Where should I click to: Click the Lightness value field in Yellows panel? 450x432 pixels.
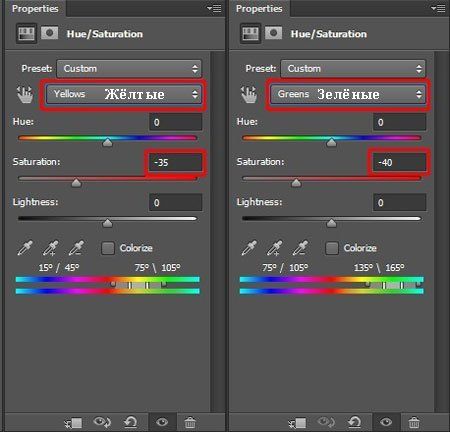[176, 202]
